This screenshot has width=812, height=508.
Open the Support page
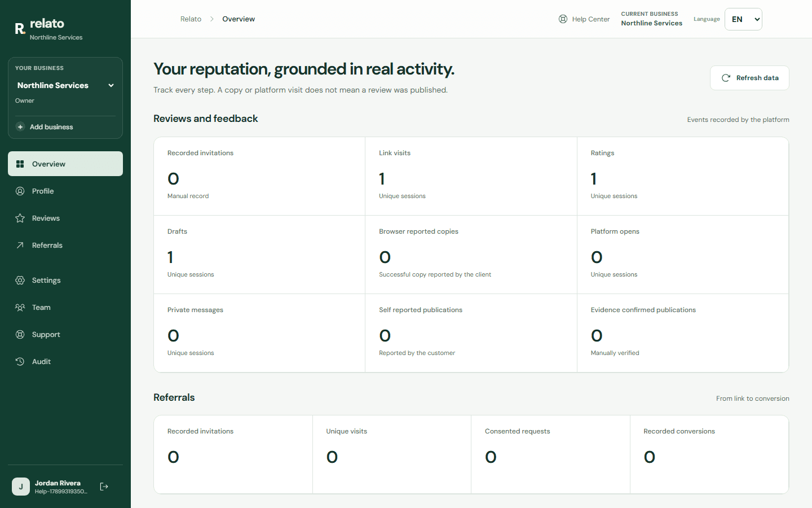point(65,334)
